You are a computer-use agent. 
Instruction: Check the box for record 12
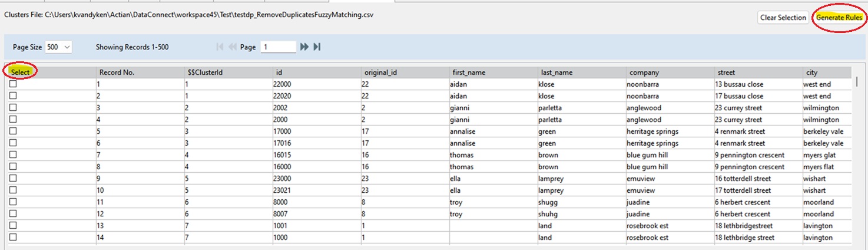click(13, 214)
